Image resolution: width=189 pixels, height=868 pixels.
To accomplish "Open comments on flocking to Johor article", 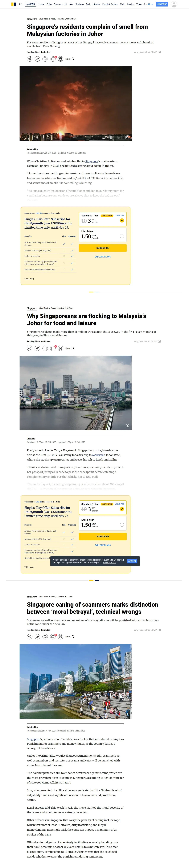I will (x=53, y=348).
